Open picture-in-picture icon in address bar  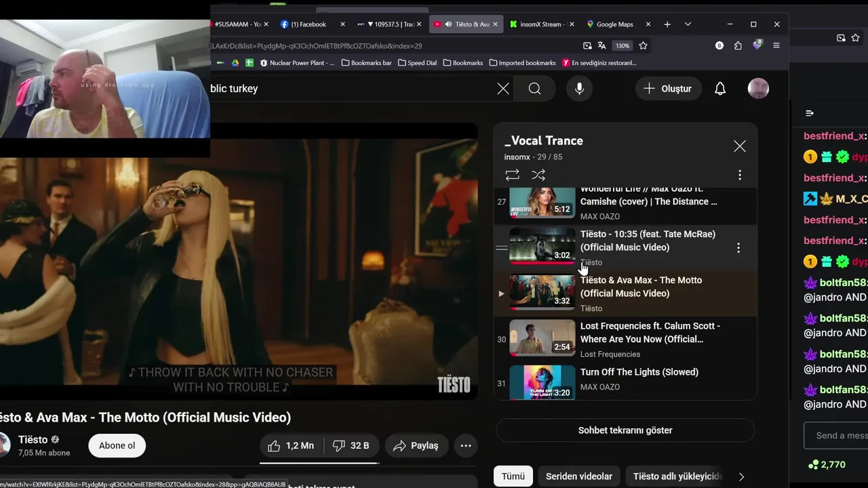[587, 45]
